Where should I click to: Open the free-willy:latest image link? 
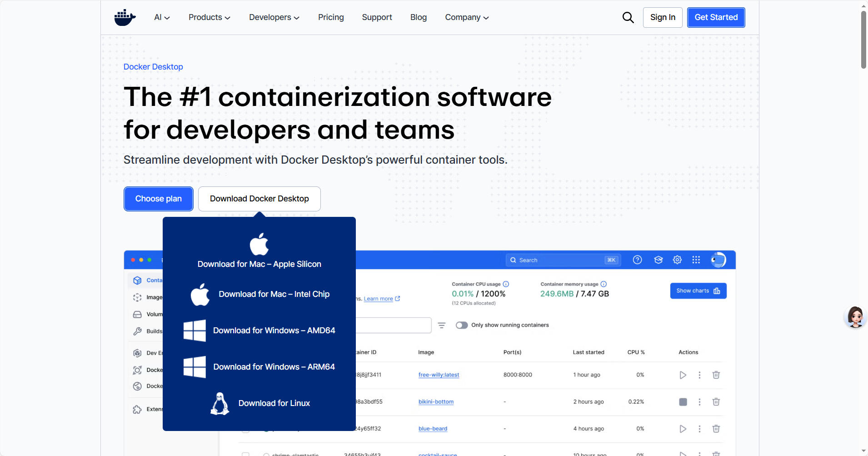439,375
